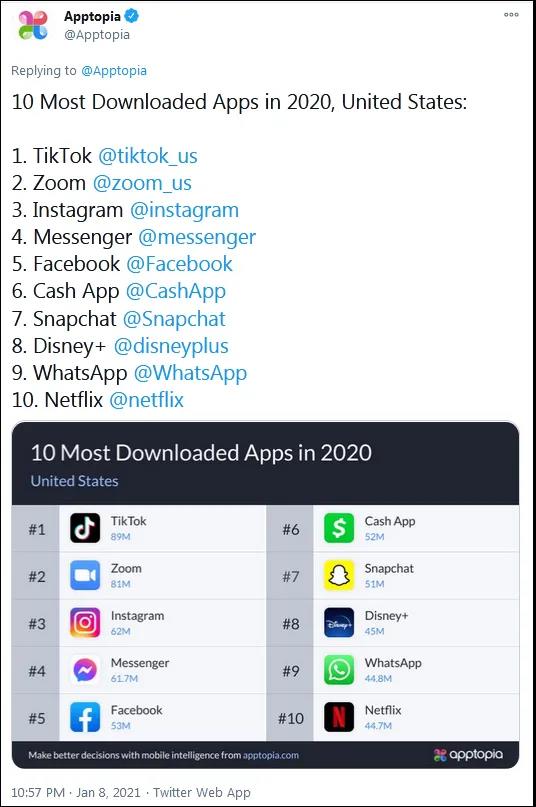Open the Apptopia profile avatar
This screenshot has height=807, width=536.
[33, 26]
